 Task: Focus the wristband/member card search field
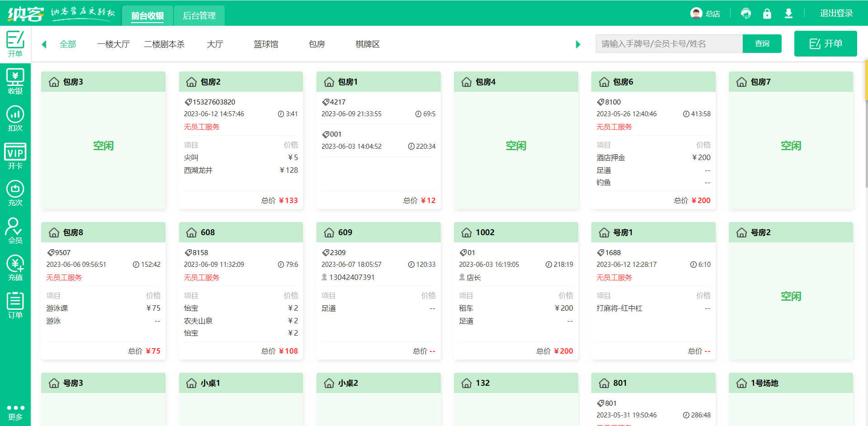click(x=669, y=44)
